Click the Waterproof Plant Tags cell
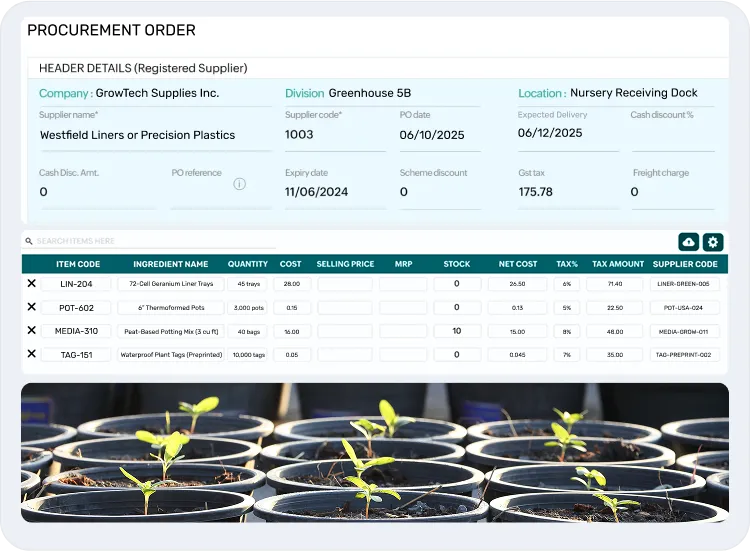The height and width of the screenshot is (551, 750). [x=171, y=354]
